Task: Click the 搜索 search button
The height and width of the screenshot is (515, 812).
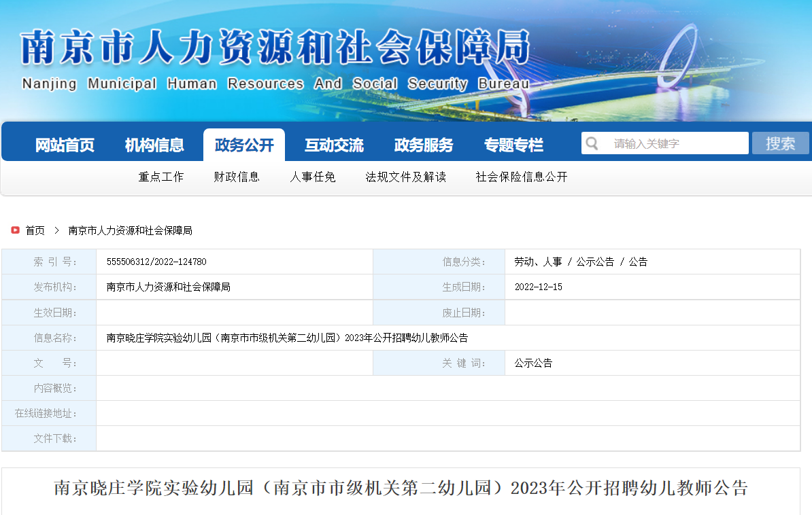Action: (x=780, y=143)
